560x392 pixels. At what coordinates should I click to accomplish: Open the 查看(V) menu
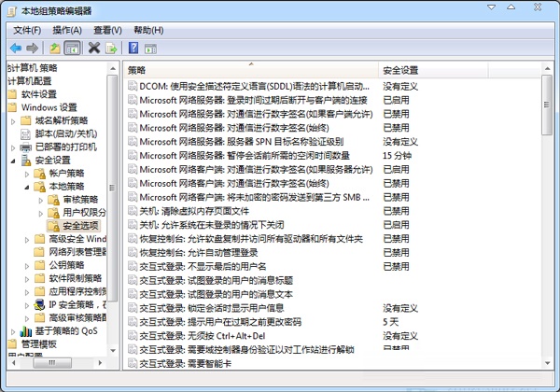point(108,30)
